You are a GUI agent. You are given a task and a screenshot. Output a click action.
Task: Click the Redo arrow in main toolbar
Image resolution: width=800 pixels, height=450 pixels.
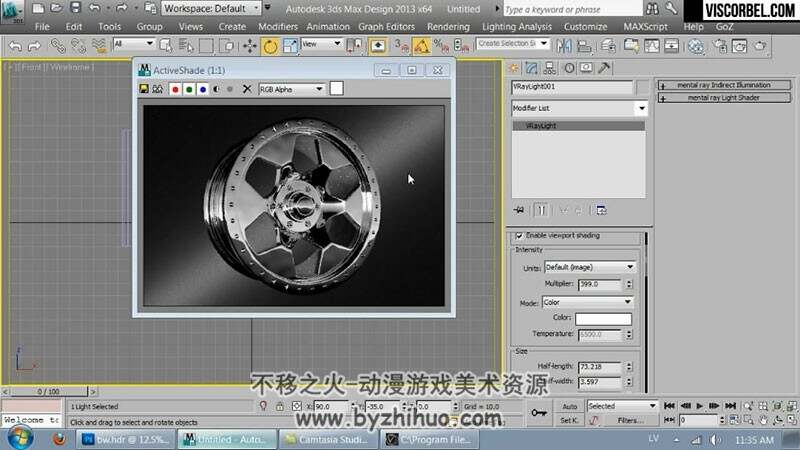click(34, 46)
